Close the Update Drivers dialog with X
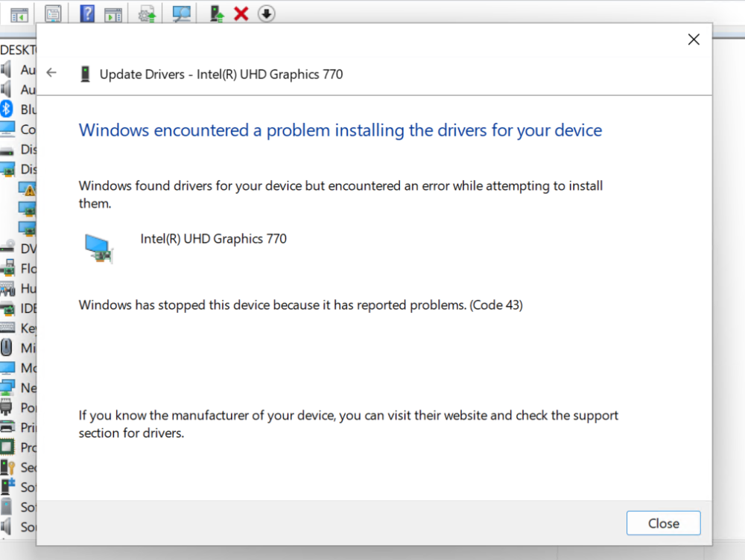The height and width of the screenshot is (560, 745). tap(694, 39)
